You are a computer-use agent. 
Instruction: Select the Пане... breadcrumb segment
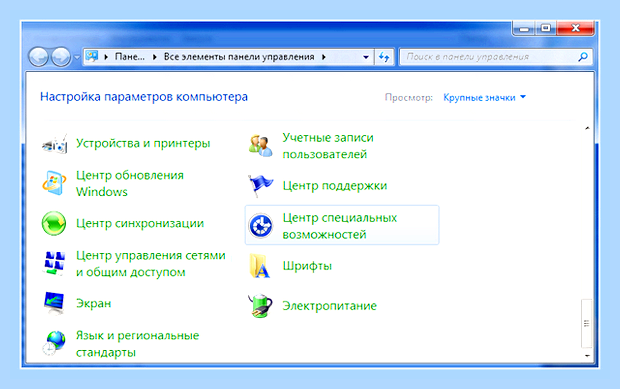coord(130,57)
